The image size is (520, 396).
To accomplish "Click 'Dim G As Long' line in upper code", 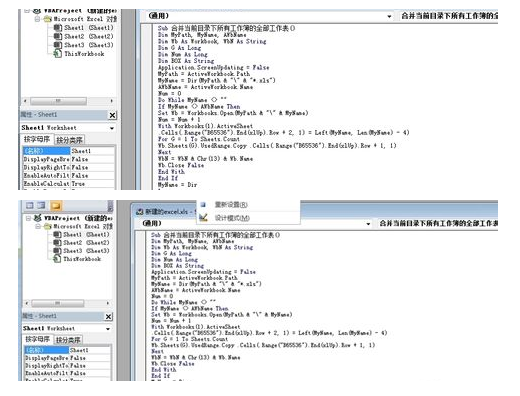I will coord(179,48).
